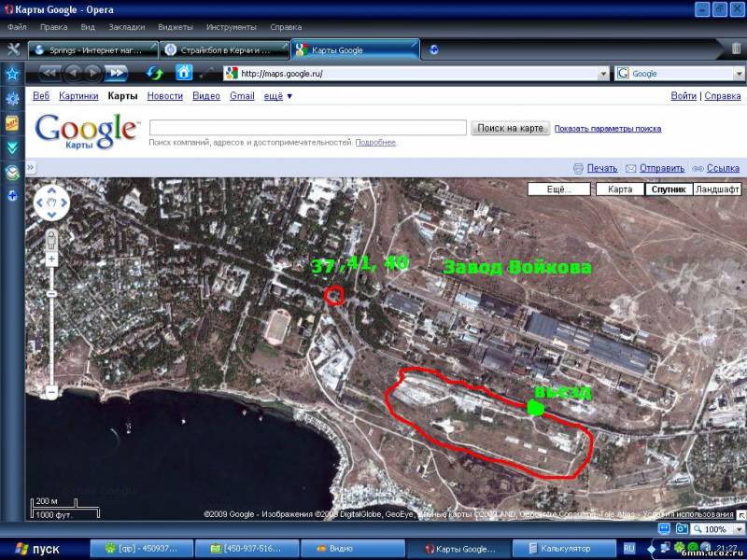Click the fast forward button
This screenshot has width=747, height=560.
pyautogui.click(x=117, y=73)
